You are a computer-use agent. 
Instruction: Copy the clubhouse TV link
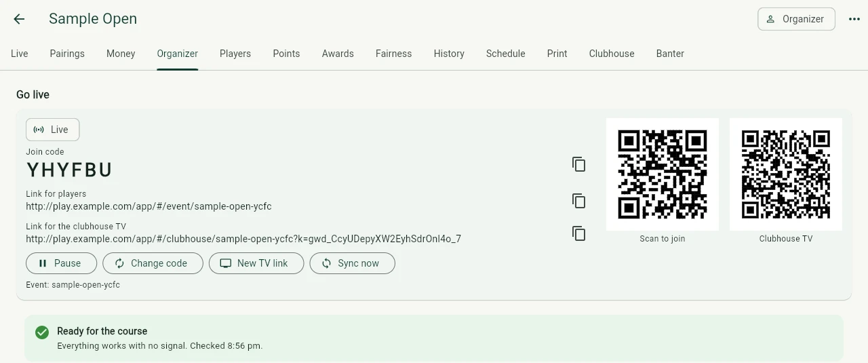coord(578,233)
